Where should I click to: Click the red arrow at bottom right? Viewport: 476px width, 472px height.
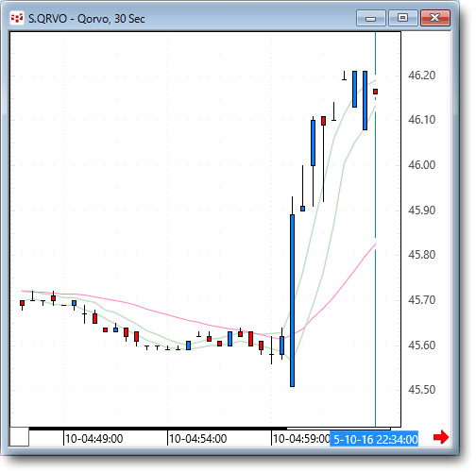440,437
